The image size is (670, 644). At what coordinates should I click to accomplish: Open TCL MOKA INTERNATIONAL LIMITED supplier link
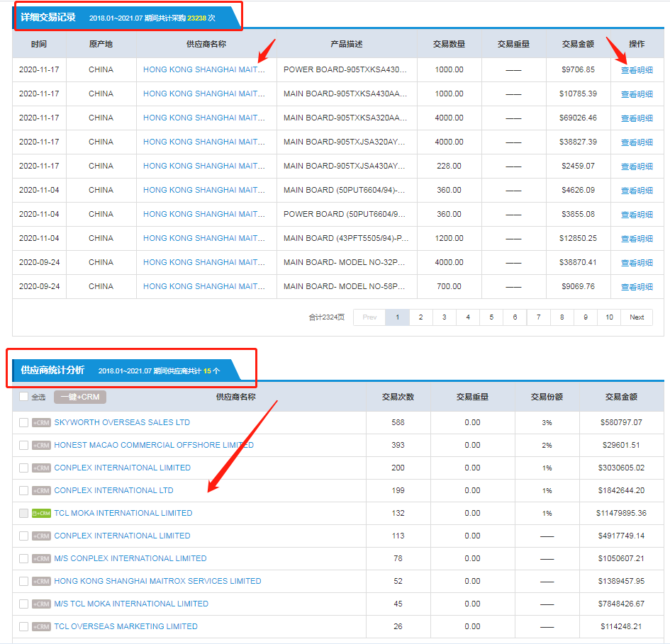pos(123,513)
